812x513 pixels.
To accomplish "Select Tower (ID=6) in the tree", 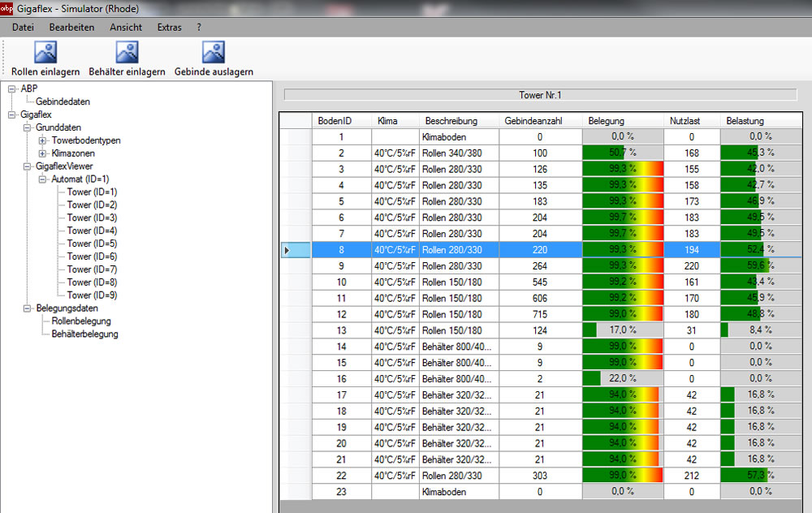I will 93,256.
